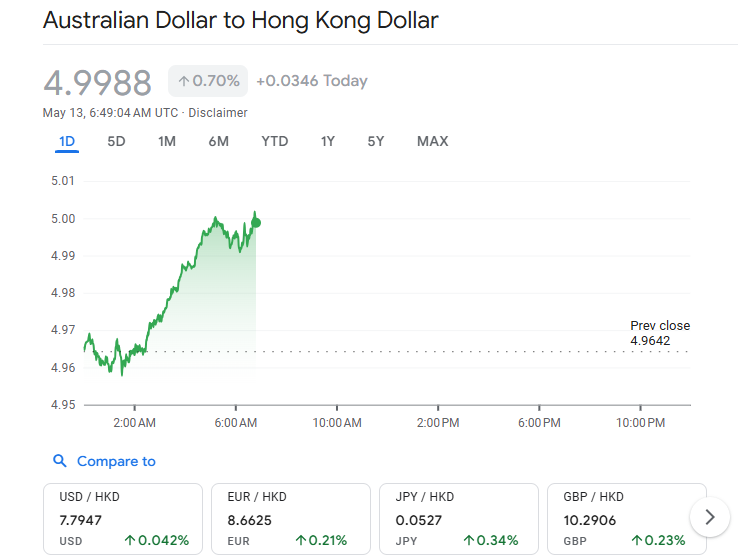The image size is (738, 559).
Task: Switch to the 5D time range
Action: click(x=116, y=141)
